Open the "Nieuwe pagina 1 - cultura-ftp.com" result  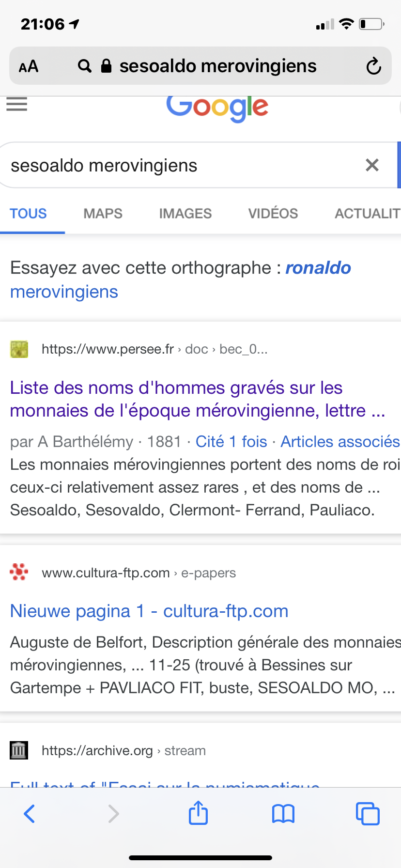149,611
